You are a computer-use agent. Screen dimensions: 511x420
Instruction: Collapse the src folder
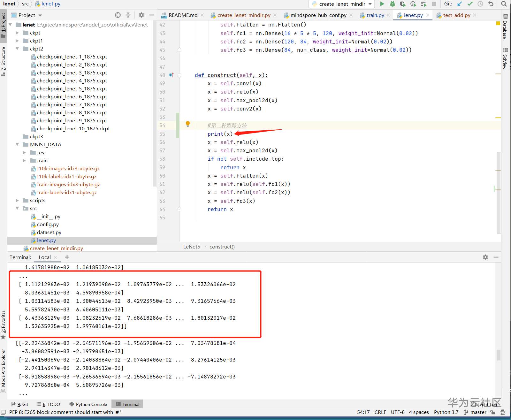click(x=17, y=208)
